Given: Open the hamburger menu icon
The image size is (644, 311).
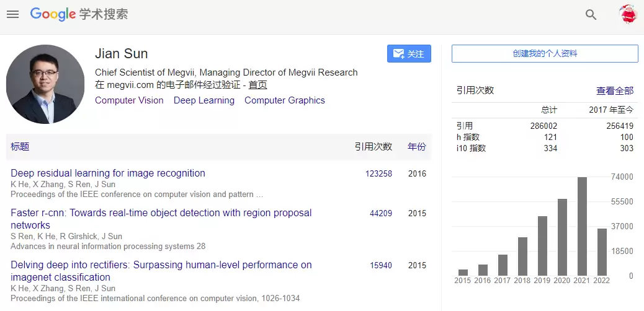Looking at the screenshot, I should pyautogui.click(x=13, y=14).
